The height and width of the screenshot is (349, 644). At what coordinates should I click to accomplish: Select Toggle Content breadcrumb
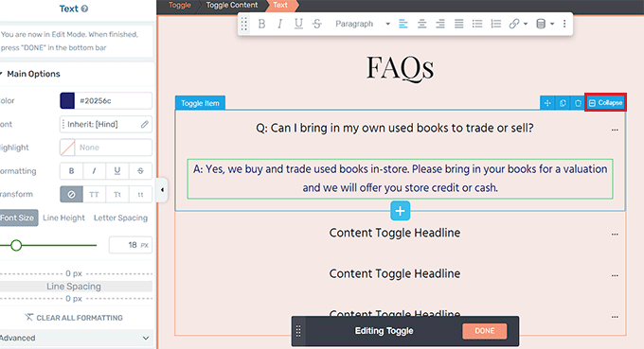click(232, 5)
